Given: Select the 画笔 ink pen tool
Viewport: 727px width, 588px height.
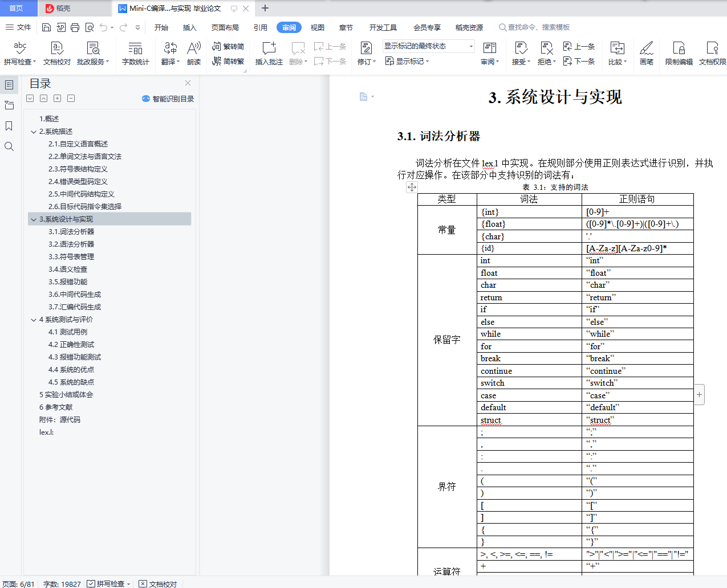Looking at the screenshot, I should click(x=646, y=53).
